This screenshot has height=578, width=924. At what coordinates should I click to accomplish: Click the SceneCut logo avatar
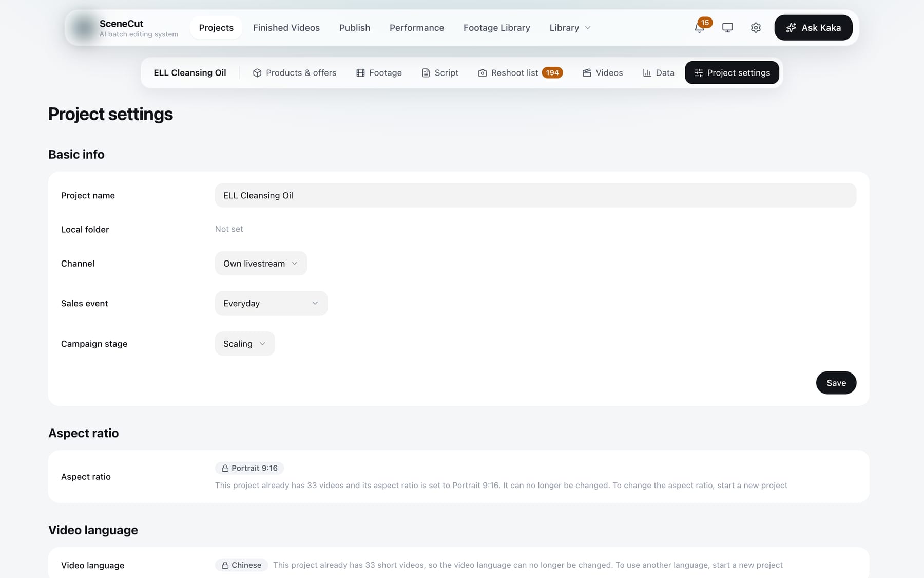[83, 28]
